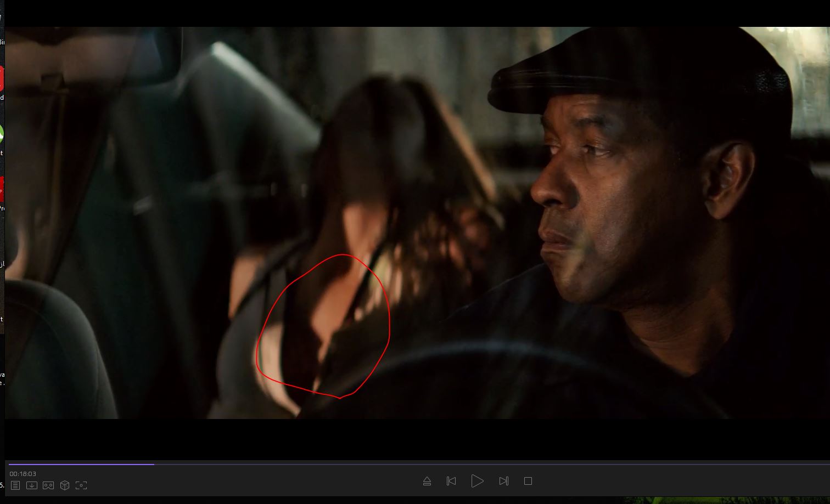Viewport: 830px width, 504px height.
Task: Skip to the previous track
Action: [451, 481]
